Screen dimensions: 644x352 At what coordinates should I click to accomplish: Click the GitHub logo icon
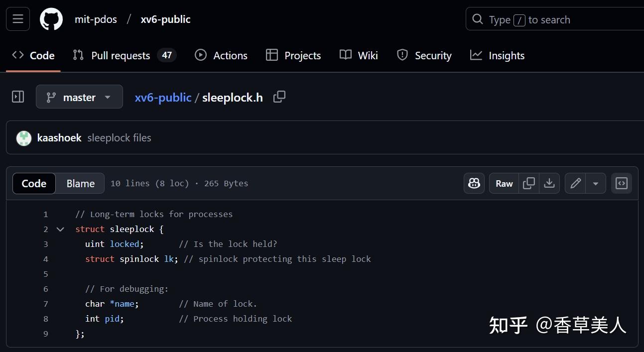[51, 19]
